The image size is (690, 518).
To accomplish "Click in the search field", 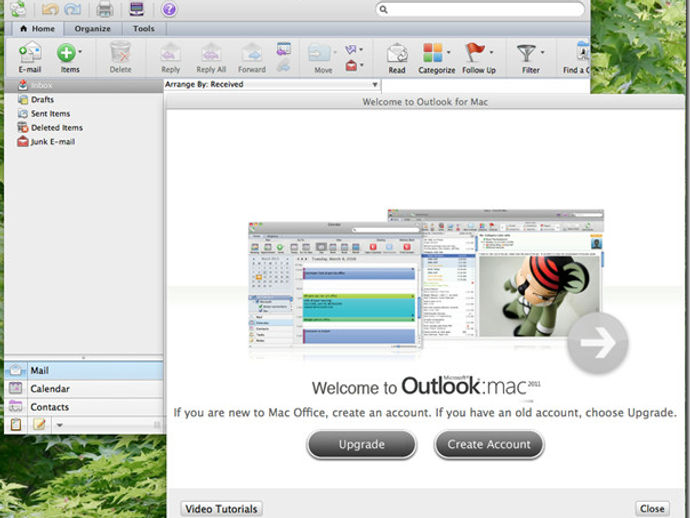I will coord(480,9).
